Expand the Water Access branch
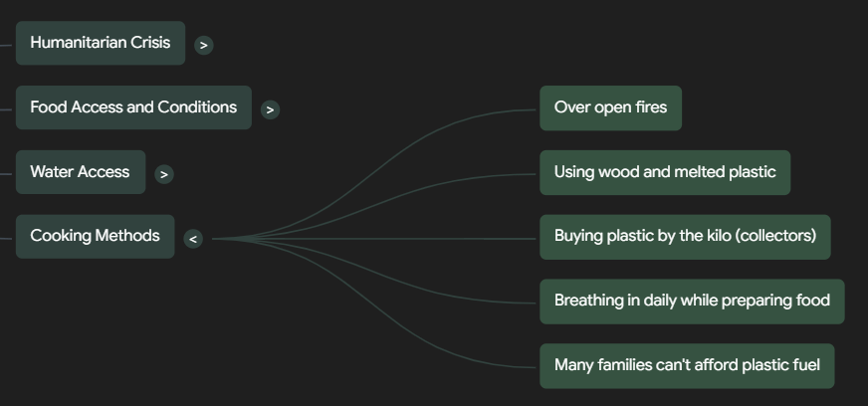This screenshot has height=406, width=868. point(164,174)
